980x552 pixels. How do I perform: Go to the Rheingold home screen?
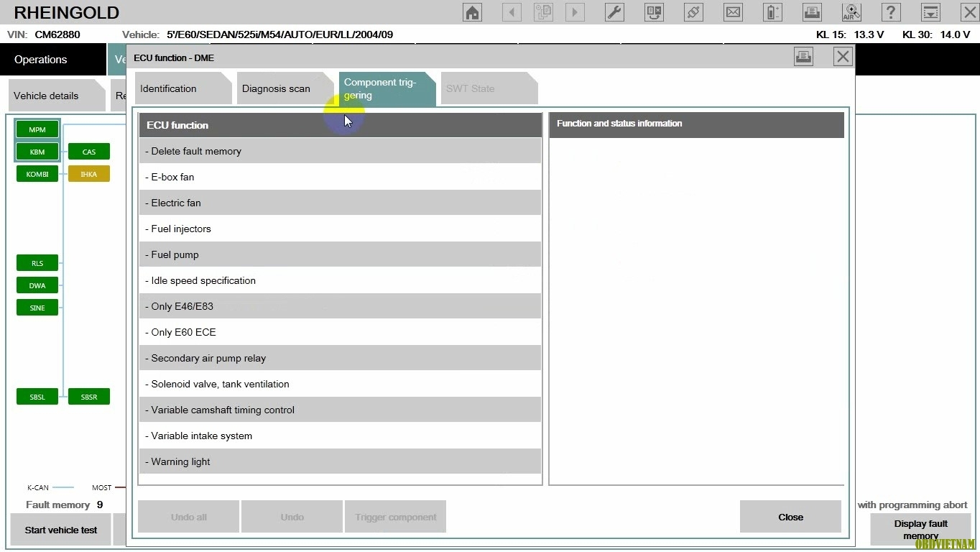[472, 12]
